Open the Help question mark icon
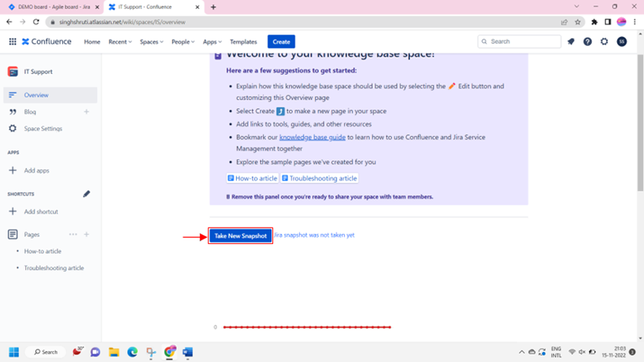Viewport: 644px width, 362px height. [588, 41]
